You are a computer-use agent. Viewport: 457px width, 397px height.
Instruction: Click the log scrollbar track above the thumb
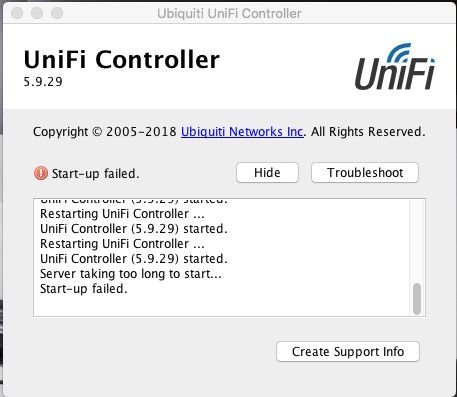(417, 241)
